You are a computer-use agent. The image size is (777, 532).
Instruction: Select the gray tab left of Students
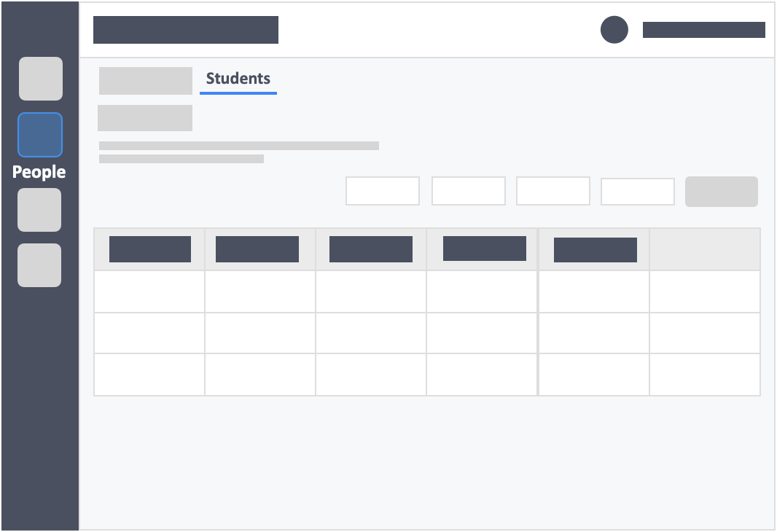tap(146, 81)
